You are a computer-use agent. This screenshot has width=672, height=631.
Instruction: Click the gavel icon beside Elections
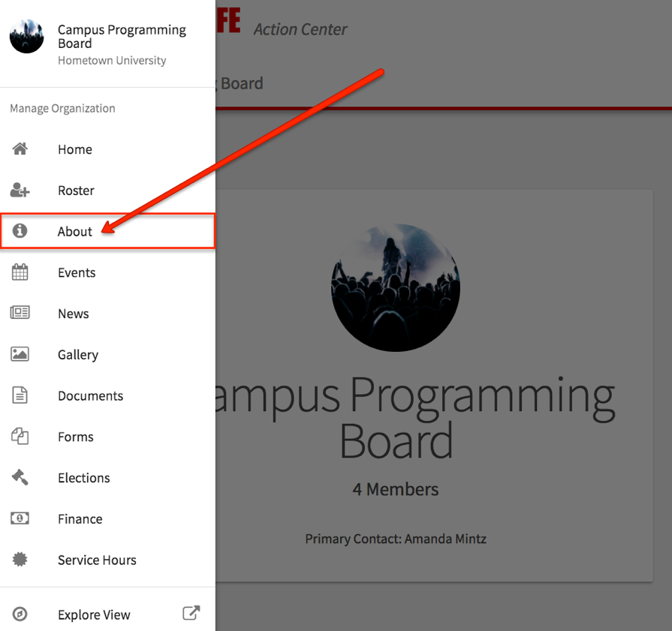20,477
